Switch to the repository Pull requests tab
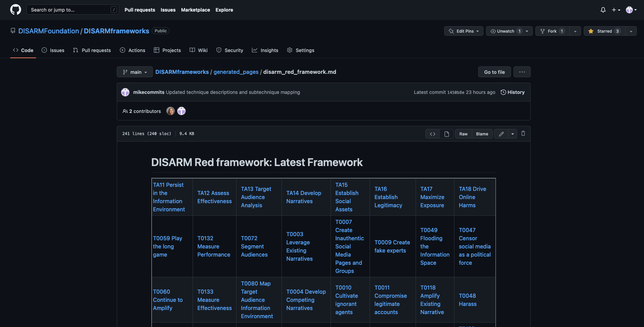The width and height of the screenshot is (644, 327). tap(92, 50)
